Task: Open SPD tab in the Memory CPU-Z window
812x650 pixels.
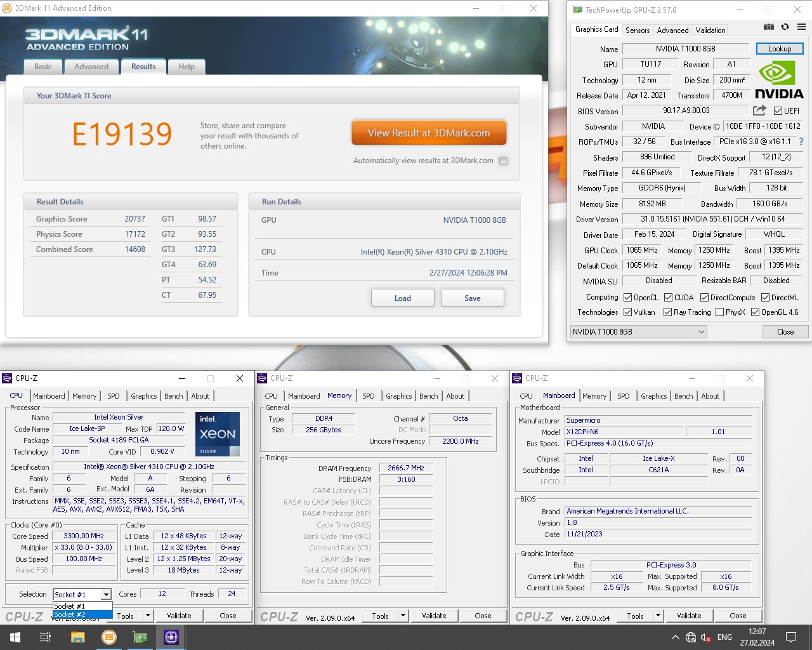Action: [x=369, y=396]
